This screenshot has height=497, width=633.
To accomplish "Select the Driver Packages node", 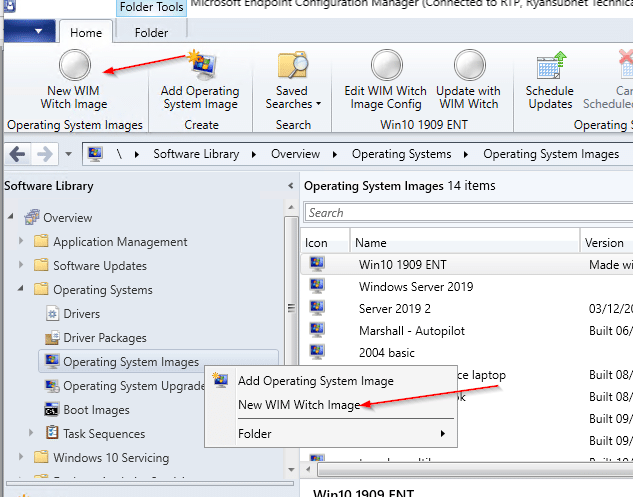I will (105, 338).
